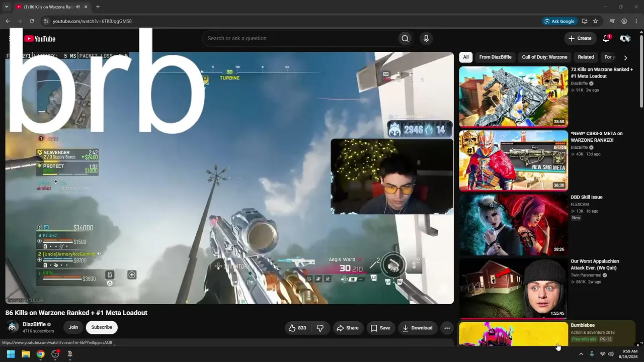Click the search magnifier button
The width and height of the screenshot is (644, 362).
pyautogui.click(x=405, y=39)
